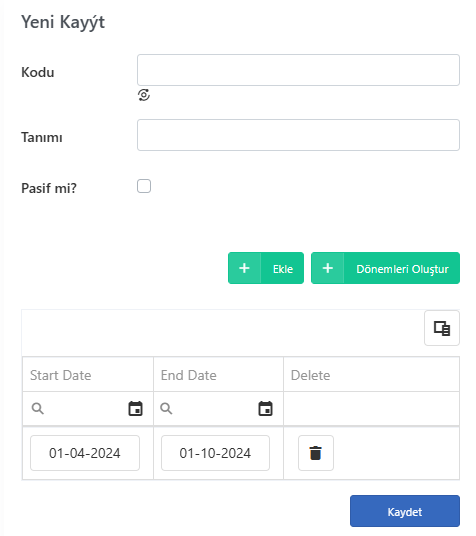Save the record with Kaydet
Image resolution: width=476 pixels, height=536 pixels.
coord(405,511)
